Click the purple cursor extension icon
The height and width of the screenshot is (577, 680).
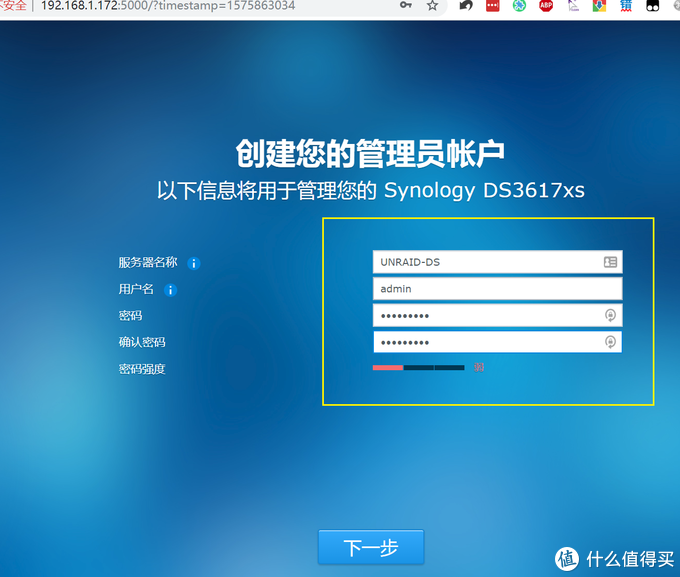[x=573, y=6]
